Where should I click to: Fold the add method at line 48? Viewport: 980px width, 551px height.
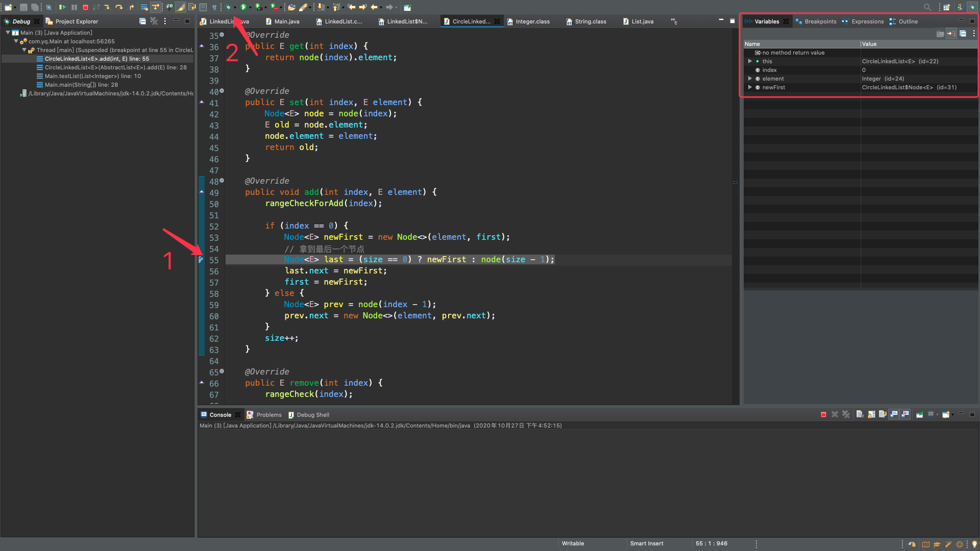pyautogui.click(x=222, y=181)
